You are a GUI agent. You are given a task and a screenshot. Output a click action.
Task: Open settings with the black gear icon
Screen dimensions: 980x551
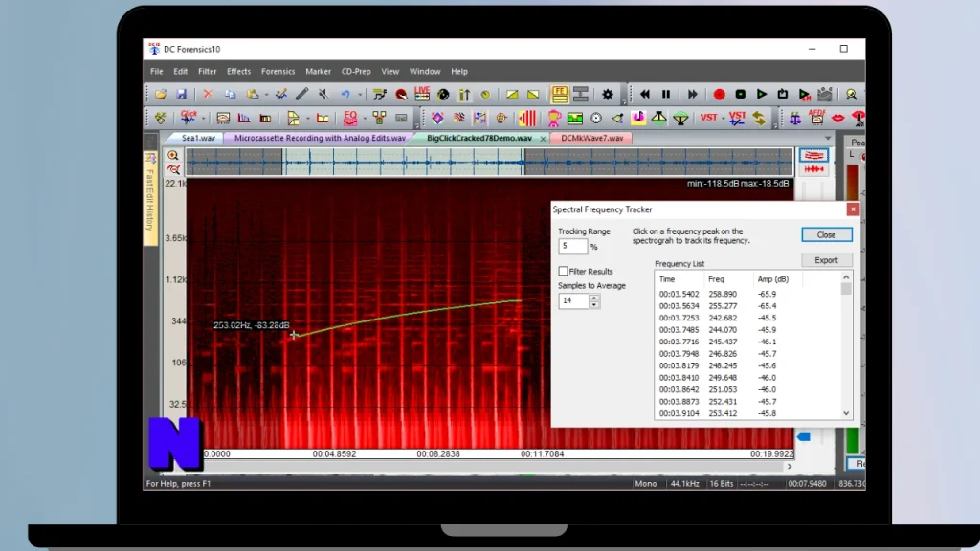click(608, 95)
